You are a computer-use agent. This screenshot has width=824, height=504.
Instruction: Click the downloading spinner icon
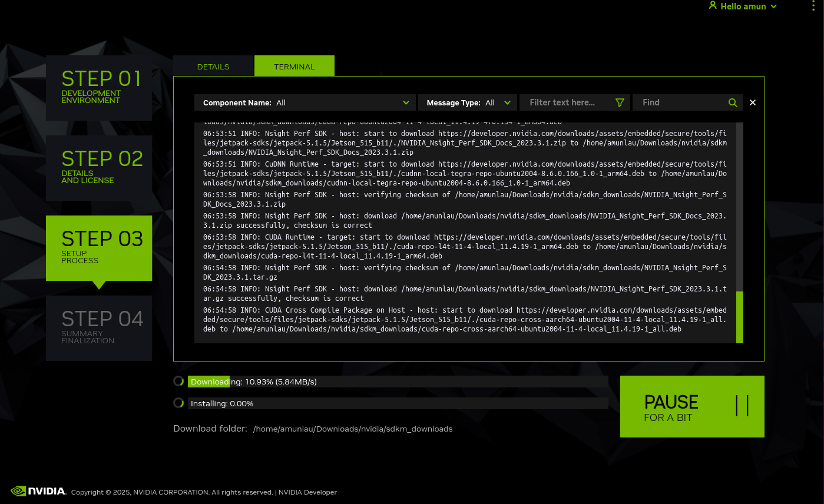pos(178,381)
